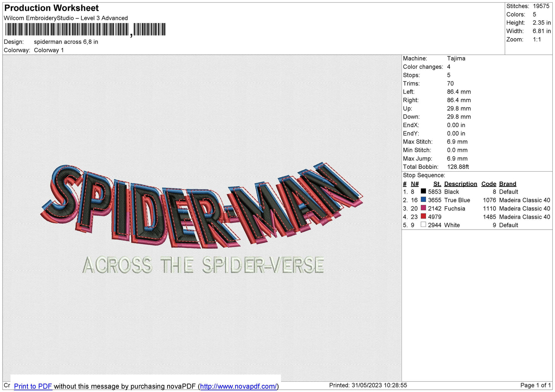
Task: Click the red 4979 color swatch
Action: pos(423,216)
